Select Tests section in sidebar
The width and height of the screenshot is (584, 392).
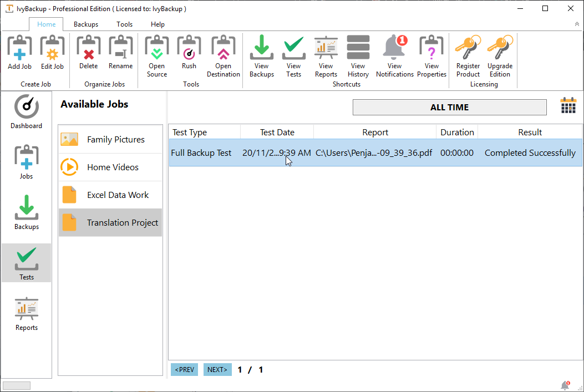coord(27,263)
